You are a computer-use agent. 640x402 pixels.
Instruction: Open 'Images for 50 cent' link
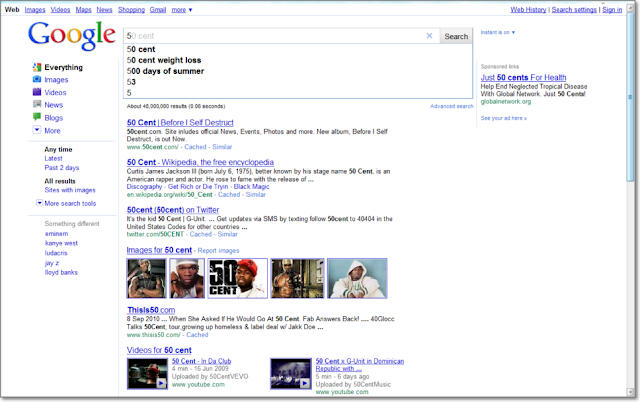[x=159, y=250]
